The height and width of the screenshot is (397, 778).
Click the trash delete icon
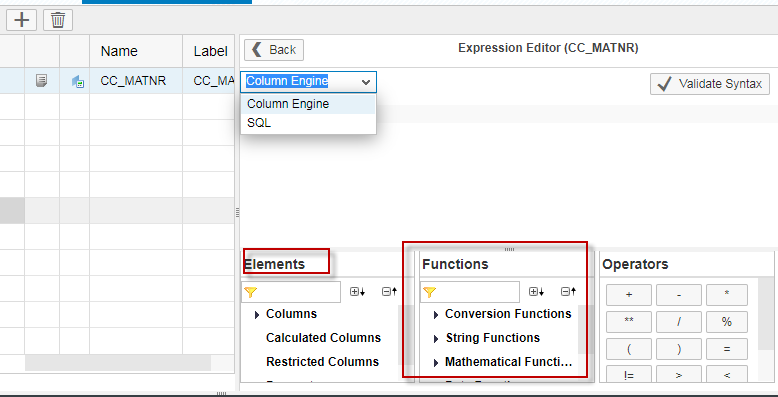point(58,20)
